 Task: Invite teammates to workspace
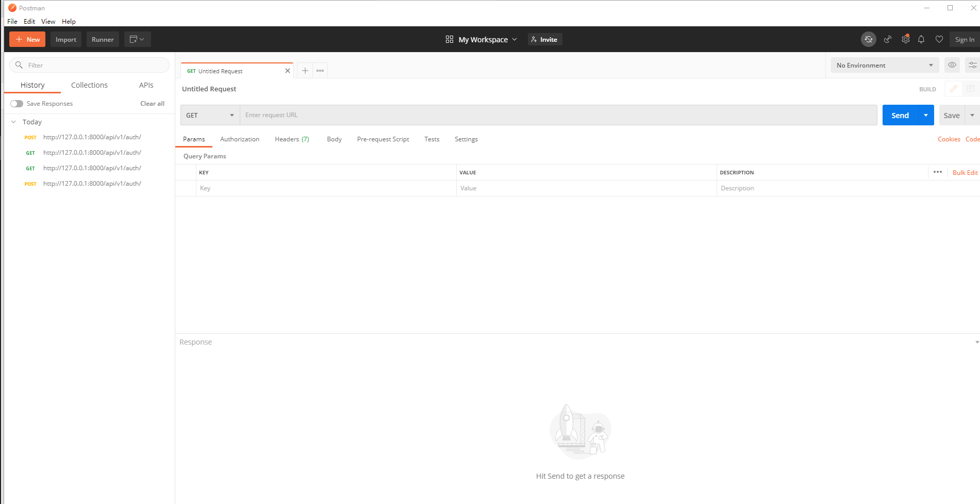(545, 39)
